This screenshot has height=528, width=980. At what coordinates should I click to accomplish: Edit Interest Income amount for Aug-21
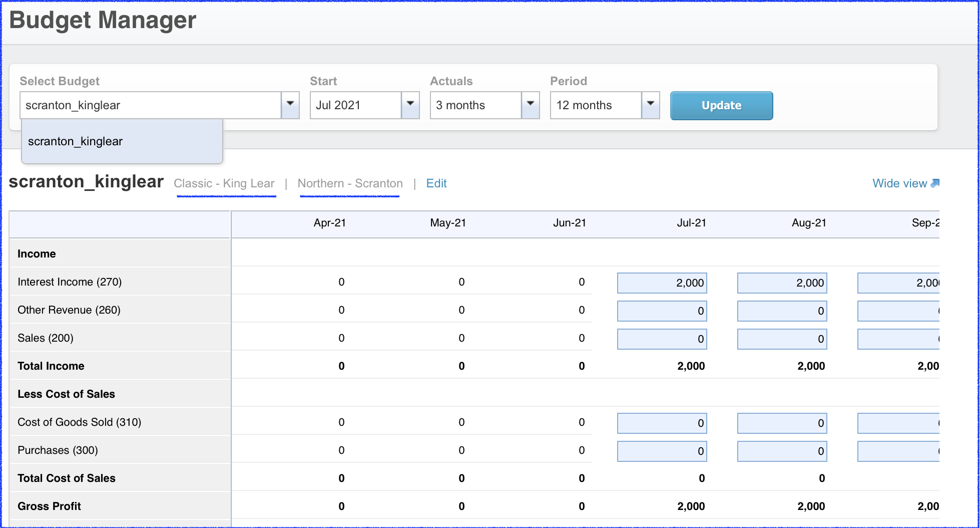point(782,283)
